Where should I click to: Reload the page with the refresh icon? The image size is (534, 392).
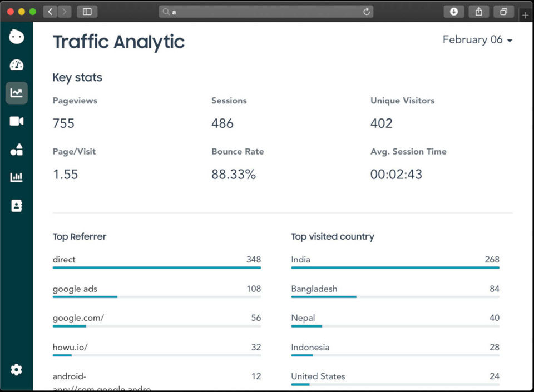(367, 12)
